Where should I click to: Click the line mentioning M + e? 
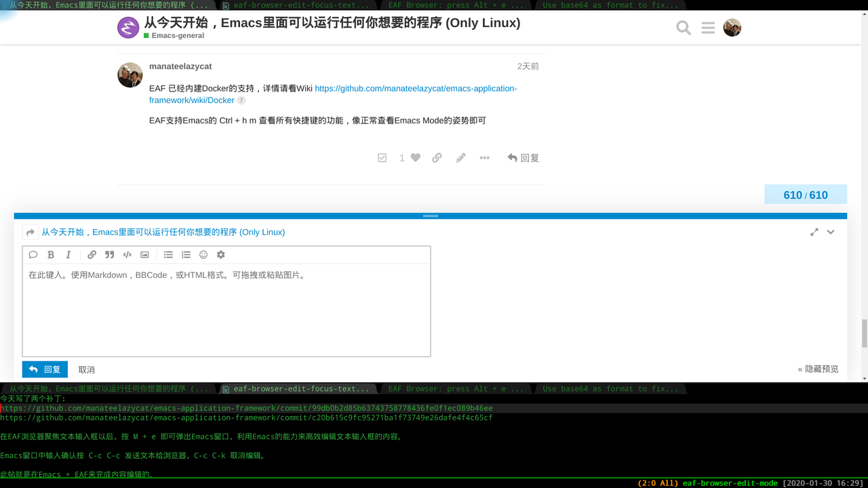click(201, 436)
